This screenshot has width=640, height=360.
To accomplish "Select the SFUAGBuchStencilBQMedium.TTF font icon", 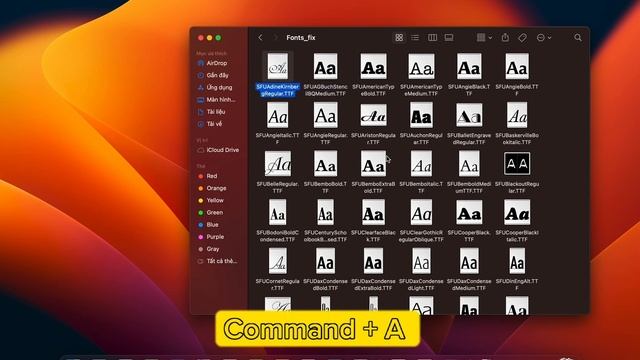I will [x=325, y=66].
